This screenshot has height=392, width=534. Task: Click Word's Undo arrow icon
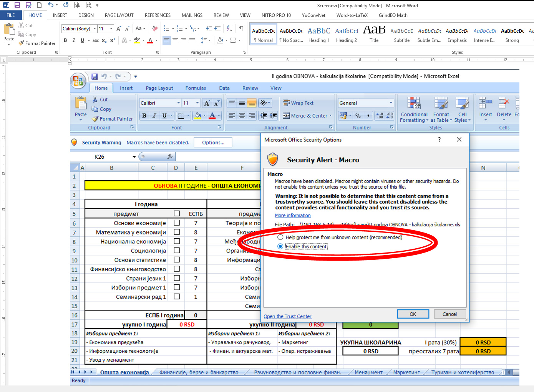pyautogui.click(x=50, y=5)
